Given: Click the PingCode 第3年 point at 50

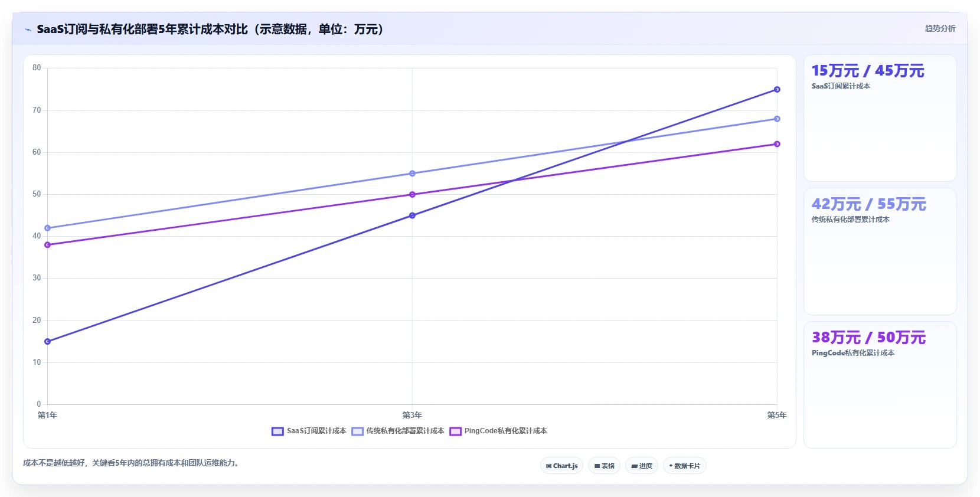Looking at the screenshot, I should pos(412,194).
